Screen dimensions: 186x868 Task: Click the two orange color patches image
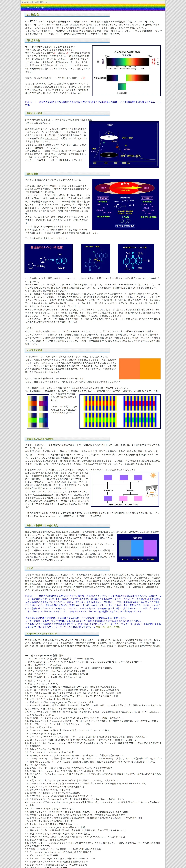coord(140,369)
